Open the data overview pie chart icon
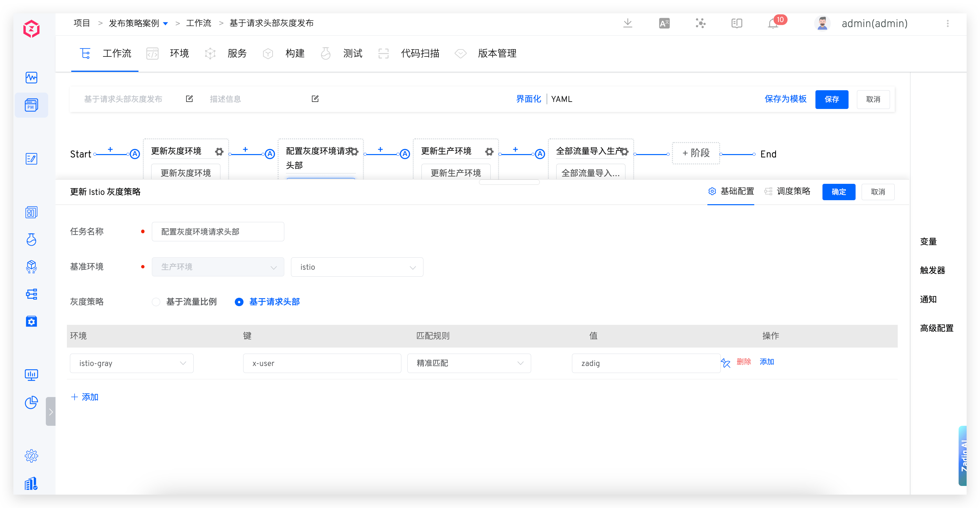 [x=31, y=402]
